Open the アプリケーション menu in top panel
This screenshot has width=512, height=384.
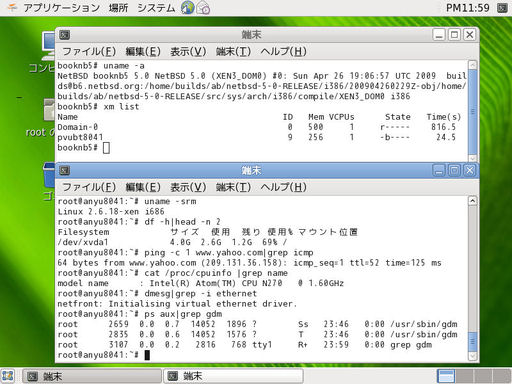coord(61,8)
